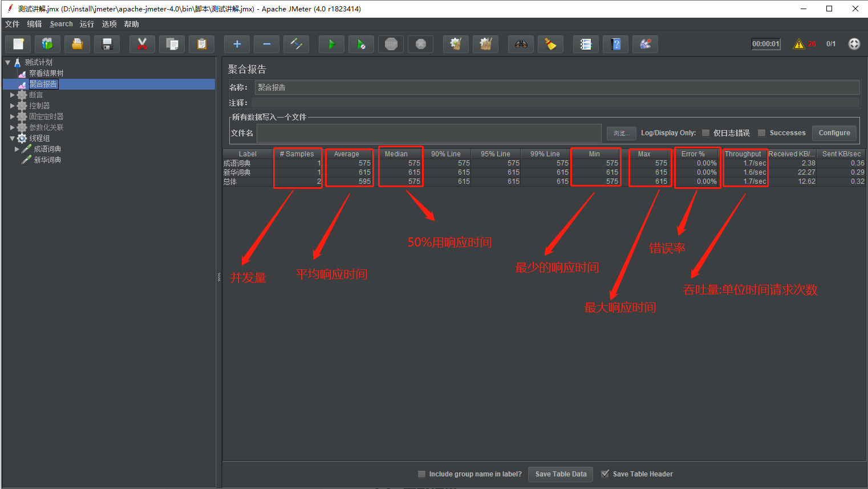Collapse the 测试计划 tree node

(8, 62)
